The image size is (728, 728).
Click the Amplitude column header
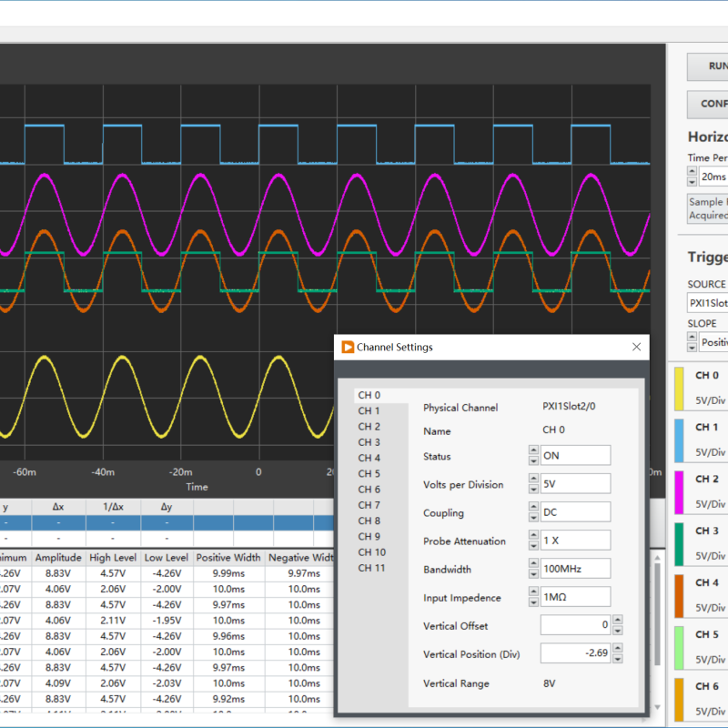(x=58, y=558)
